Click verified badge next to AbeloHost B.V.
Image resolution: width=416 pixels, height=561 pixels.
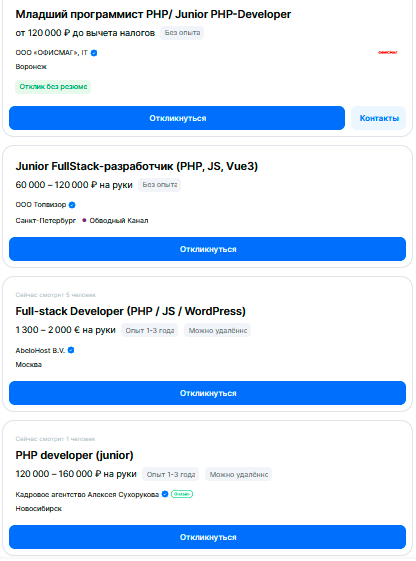tap(71, 350)
